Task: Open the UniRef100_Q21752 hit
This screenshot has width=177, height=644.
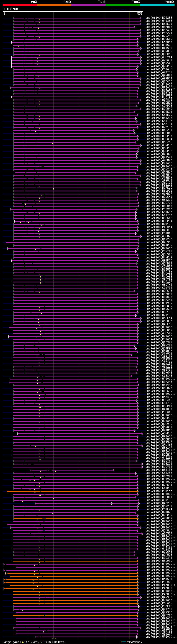Action: click(x=159, y=610)
